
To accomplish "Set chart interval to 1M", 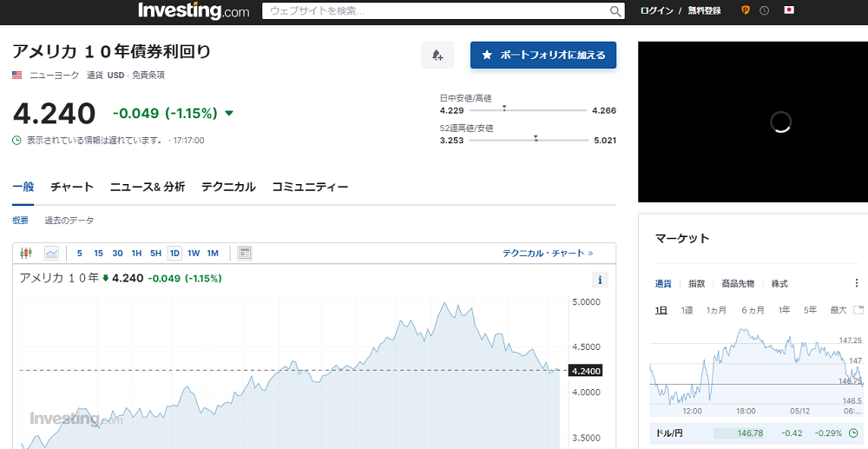I will pos(213,253).
